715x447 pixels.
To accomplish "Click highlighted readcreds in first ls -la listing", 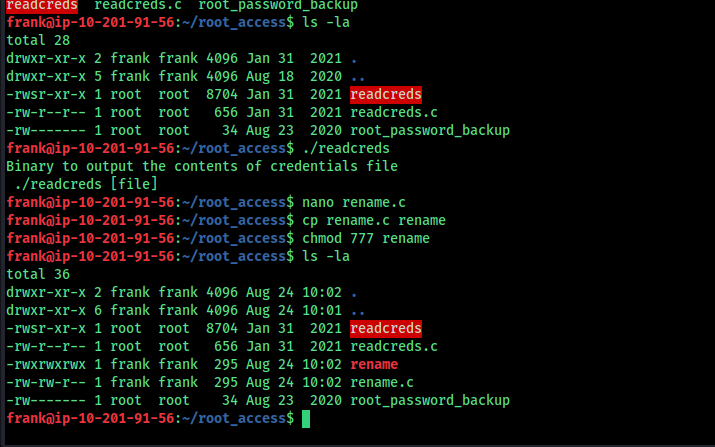I will [386, 94].
